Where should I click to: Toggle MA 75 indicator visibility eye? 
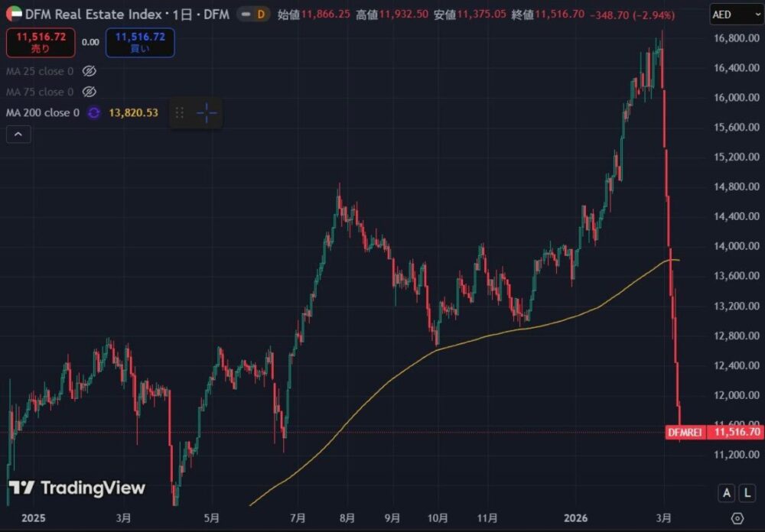(x=89, y=92)
